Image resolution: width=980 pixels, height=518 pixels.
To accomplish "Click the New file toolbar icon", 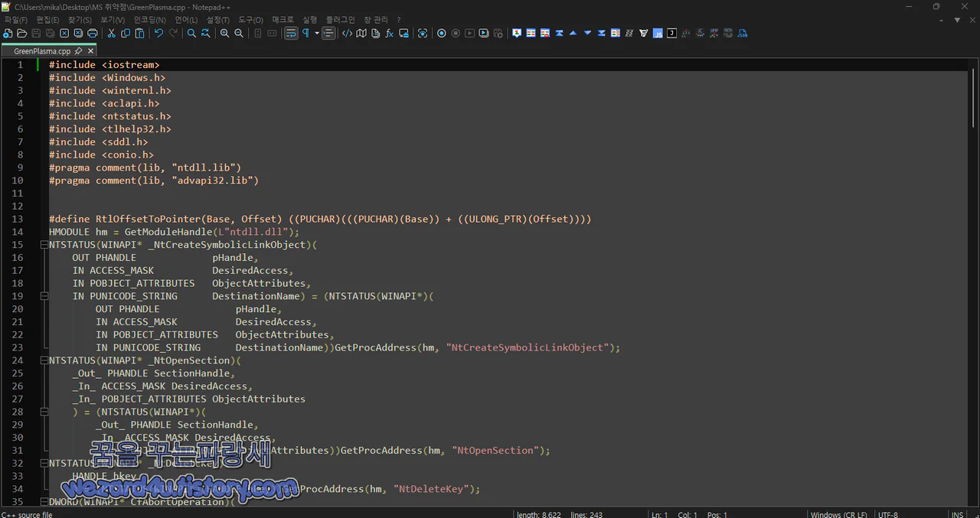I will pos(8,34).
